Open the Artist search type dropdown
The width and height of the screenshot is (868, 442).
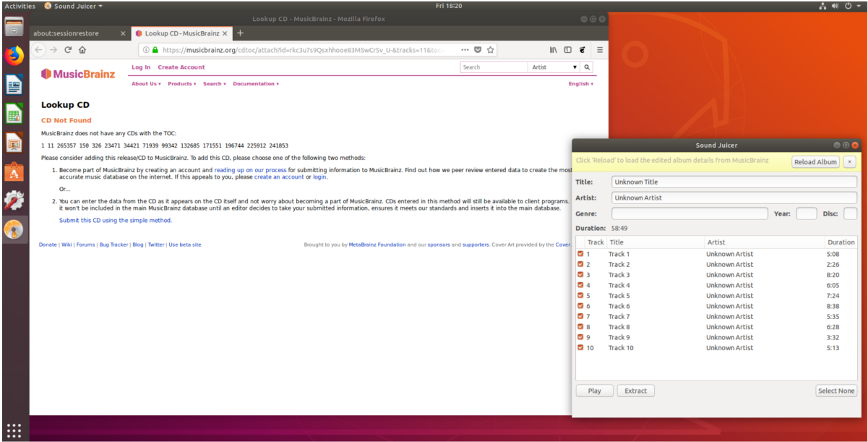click(555, 67)
